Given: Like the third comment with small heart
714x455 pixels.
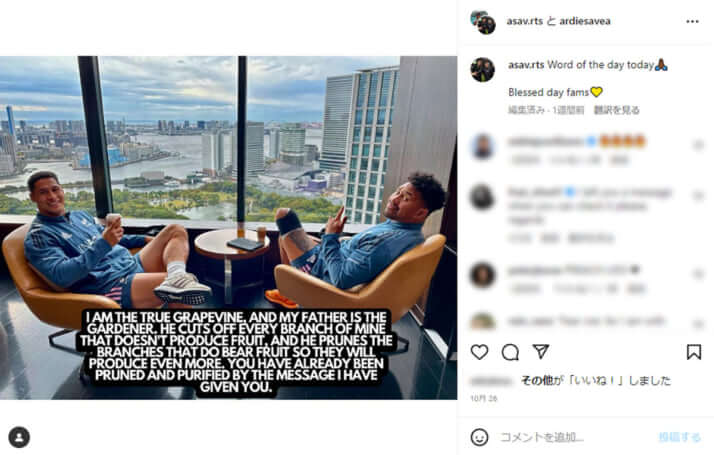Looking at the screenshot, I should coord(698,274).
